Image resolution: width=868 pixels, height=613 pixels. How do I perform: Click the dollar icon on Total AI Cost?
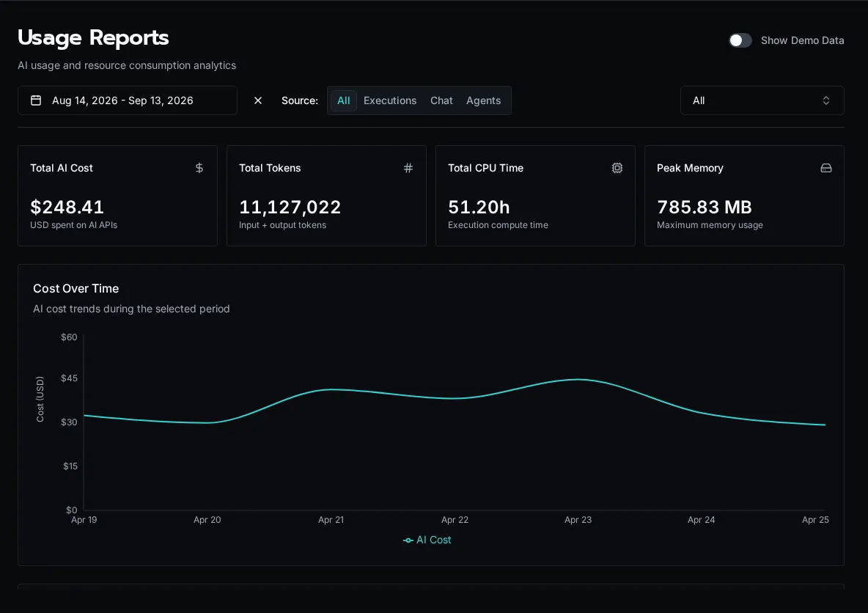[199, 168]
